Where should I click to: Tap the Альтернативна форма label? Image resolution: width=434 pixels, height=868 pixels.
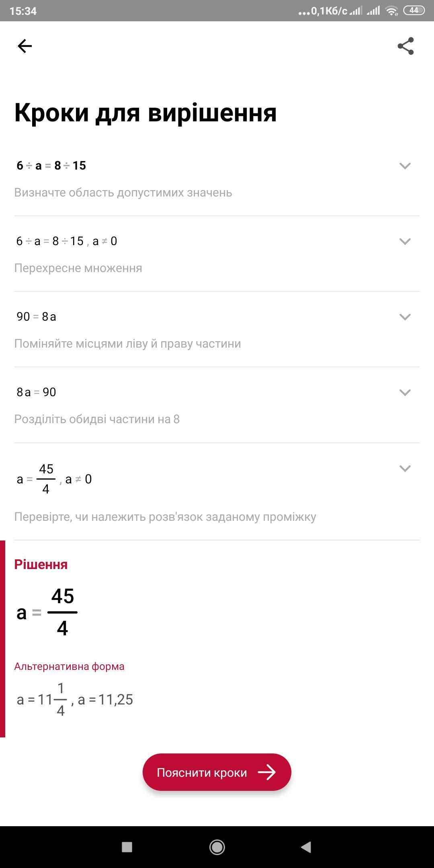pyautogui.click(x=69, y=666)
